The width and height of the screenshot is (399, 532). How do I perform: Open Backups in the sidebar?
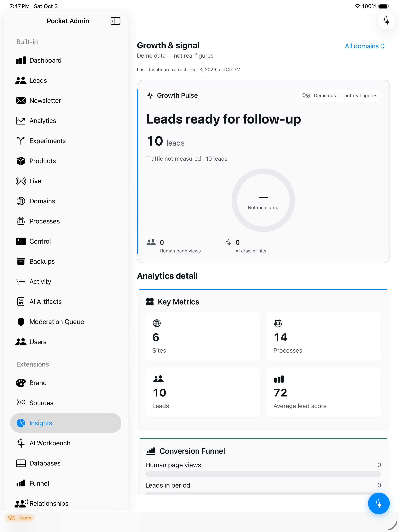tap(65, 261)
